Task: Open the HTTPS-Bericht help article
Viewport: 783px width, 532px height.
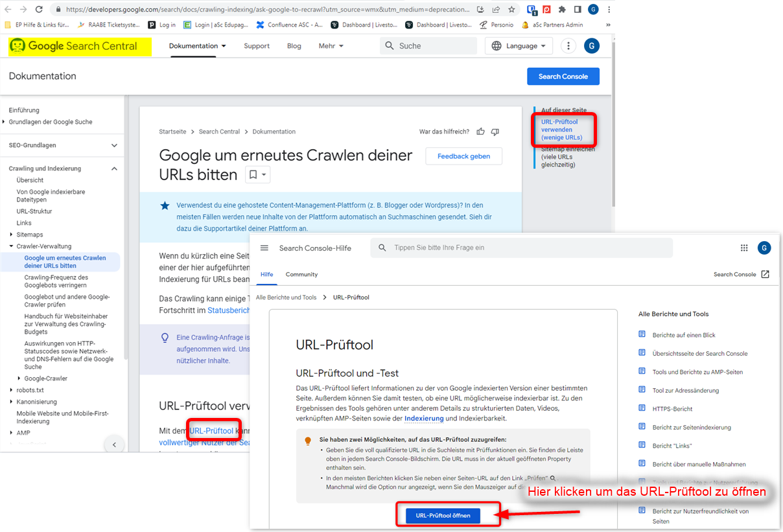Action: [x=672, y=409]
